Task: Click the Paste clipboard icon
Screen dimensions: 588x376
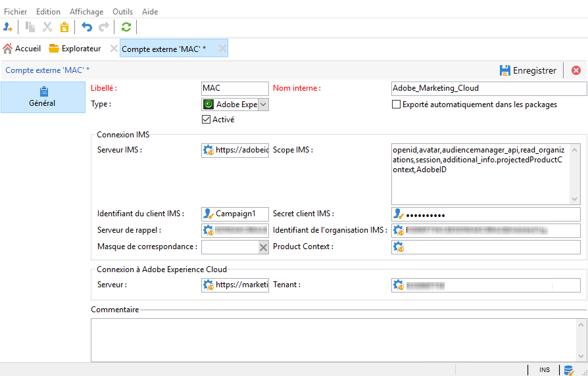Action: click(64, 27)
